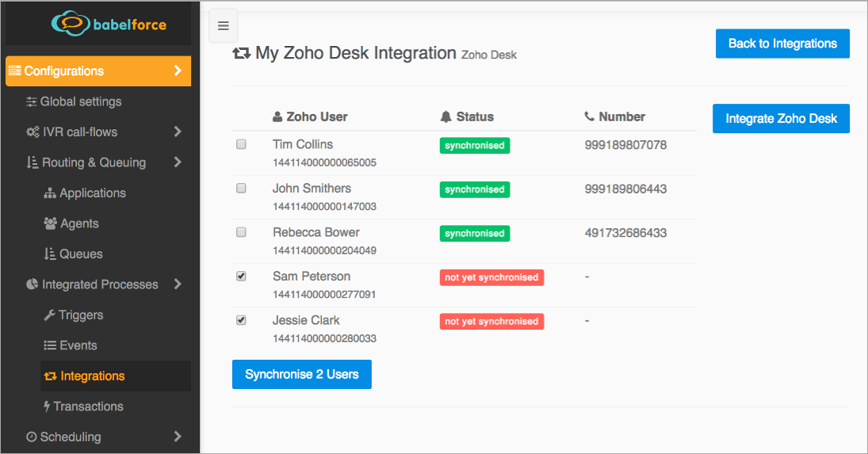Click the hamburger menu toggle icon

point(223,26)
